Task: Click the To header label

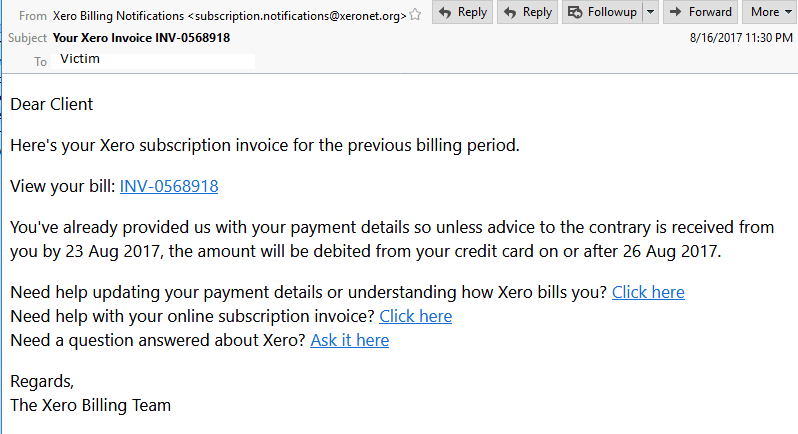Action: point(40,62)
